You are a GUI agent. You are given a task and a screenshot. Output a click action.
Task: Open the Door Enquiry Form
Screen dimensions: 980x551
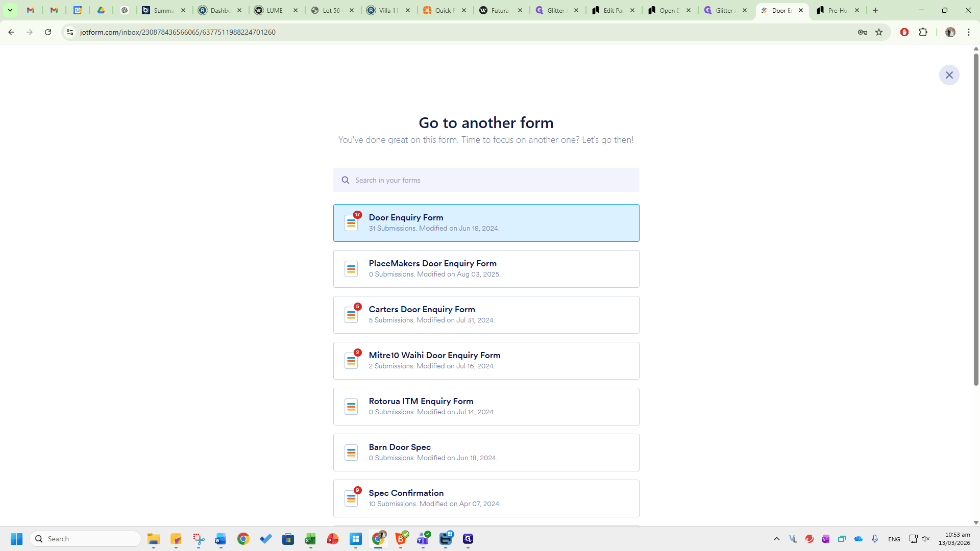[x=486, y=223]
